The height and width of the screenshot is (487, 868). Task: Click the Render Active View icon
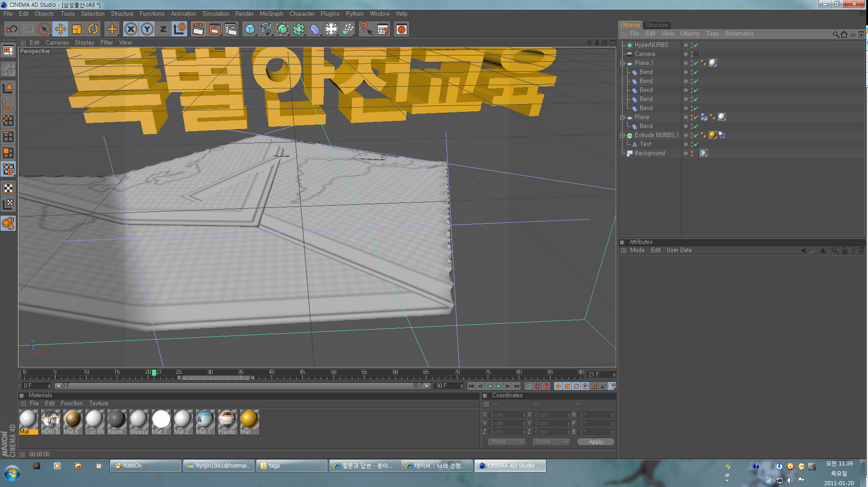198,29
